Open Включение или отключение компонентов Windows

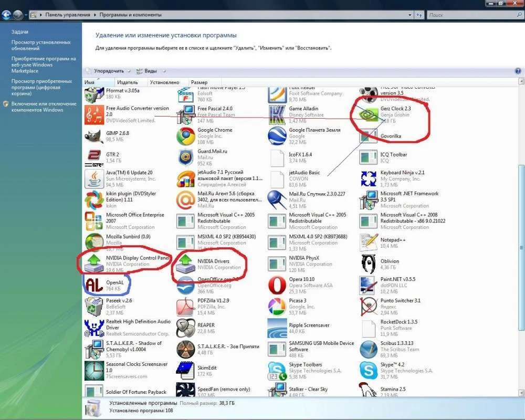click(44, 107)
